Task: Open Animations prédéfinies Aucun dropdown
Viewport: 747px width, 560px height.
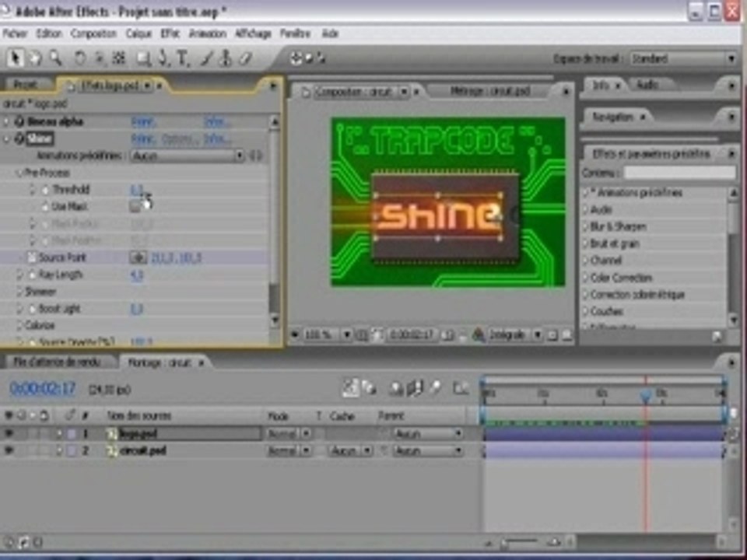Action: [x=188, y=156]
